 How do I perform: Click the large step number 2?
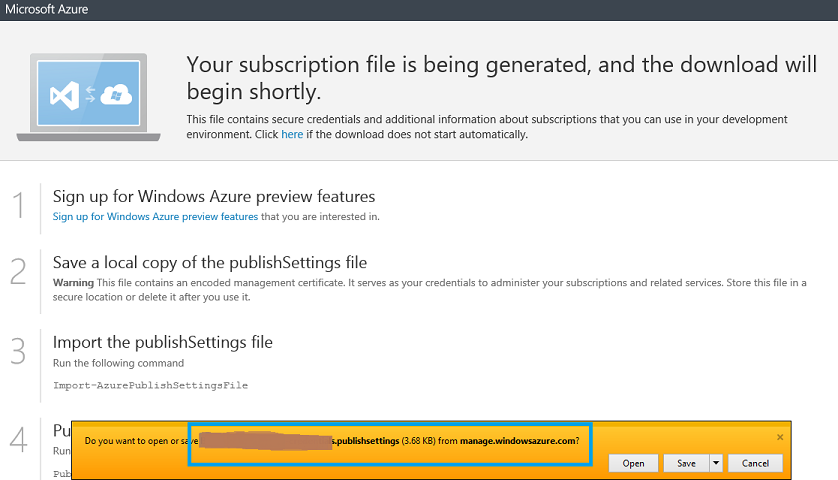18,273
